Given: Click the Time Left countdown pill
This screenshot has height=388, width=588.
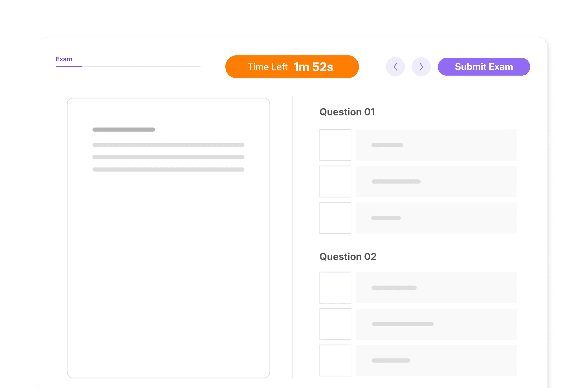Looking at the screenshot, I should click(x=292, y=67).
